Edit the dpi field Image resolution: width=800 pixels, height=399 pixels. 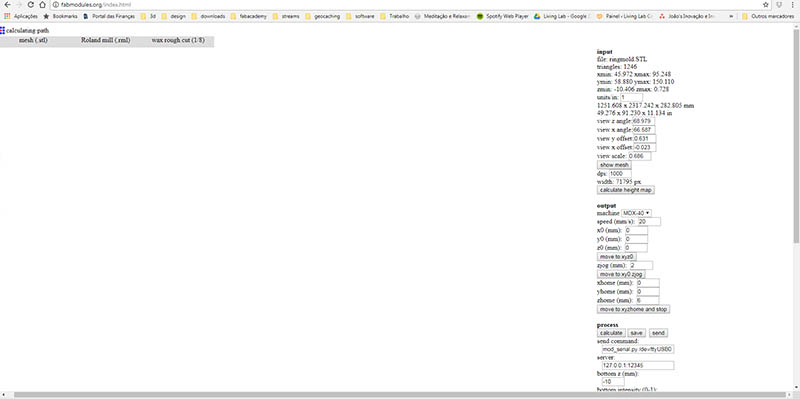pyautogui.click(x=620, y=173)
